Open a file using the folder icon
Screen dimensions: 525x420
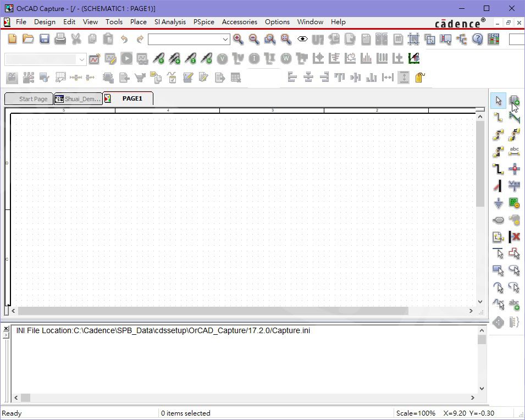coord(28,39)
